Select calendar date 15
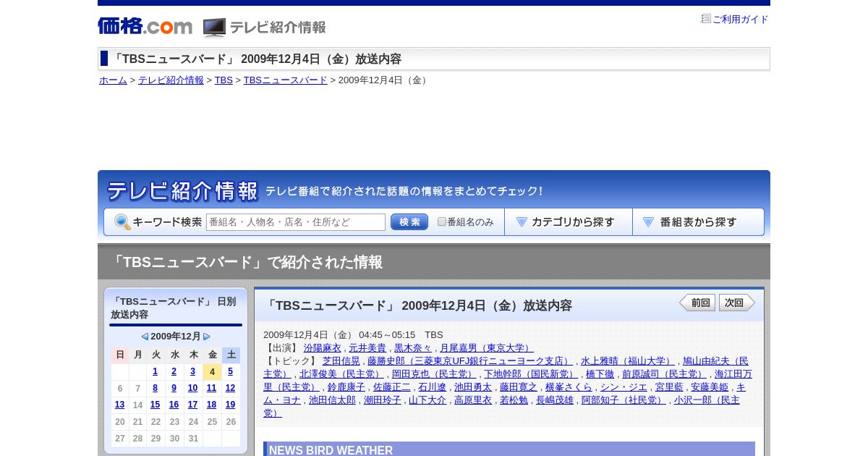The height and width of the screenshot is (456, 868). pos(155,405)
